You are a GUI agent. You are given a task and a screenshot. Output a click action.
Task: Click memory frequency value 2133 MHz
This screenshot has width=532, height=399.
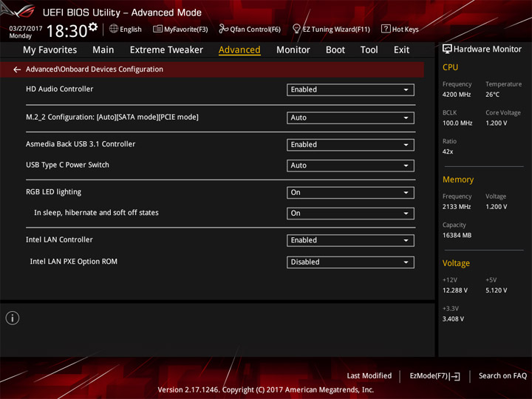point(457,207)
